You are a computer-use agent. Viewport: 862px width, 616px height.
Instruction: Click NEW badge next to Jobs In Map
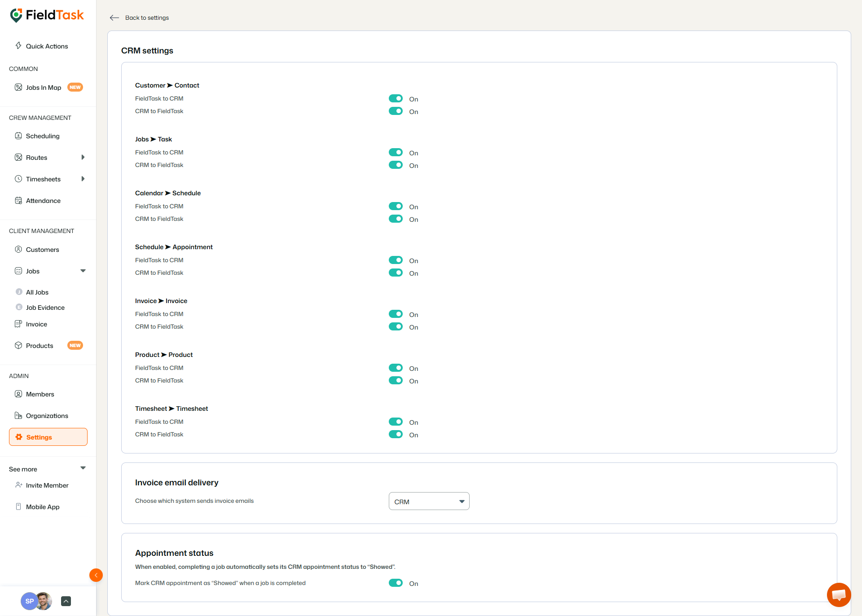click(x=75, y=87)
